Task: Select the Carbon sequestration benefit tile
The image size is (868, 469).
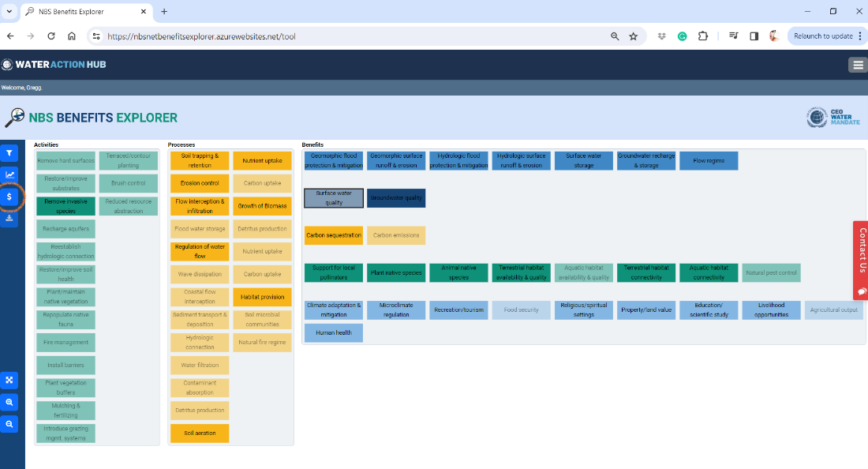Action: 334,235
